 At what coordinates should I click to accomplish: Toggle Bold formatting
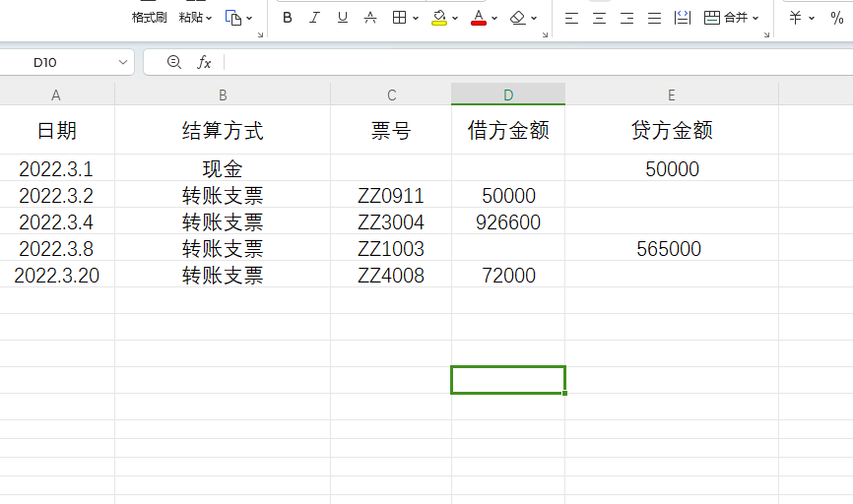coord(288,18)
